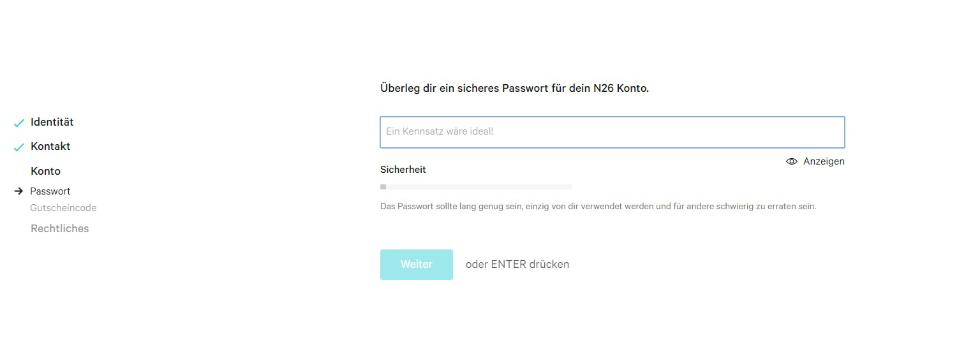Click the Sicherheit label
The height and width of the screenshot is (354, 980).
coord(403,170)
